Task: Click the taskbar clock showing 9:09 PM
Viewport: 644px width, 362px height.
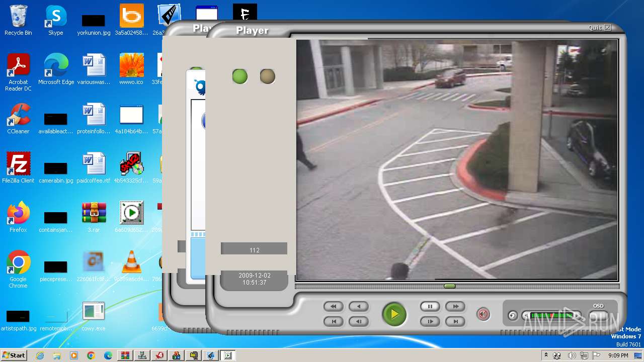Action: tap(618, 355)
